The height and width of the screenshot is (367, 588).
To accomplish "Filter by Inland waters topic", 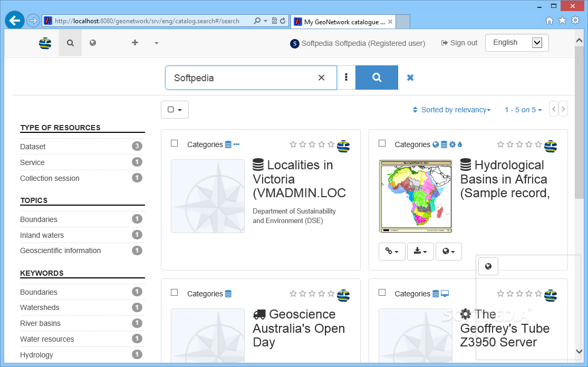I will coord(82,235).
